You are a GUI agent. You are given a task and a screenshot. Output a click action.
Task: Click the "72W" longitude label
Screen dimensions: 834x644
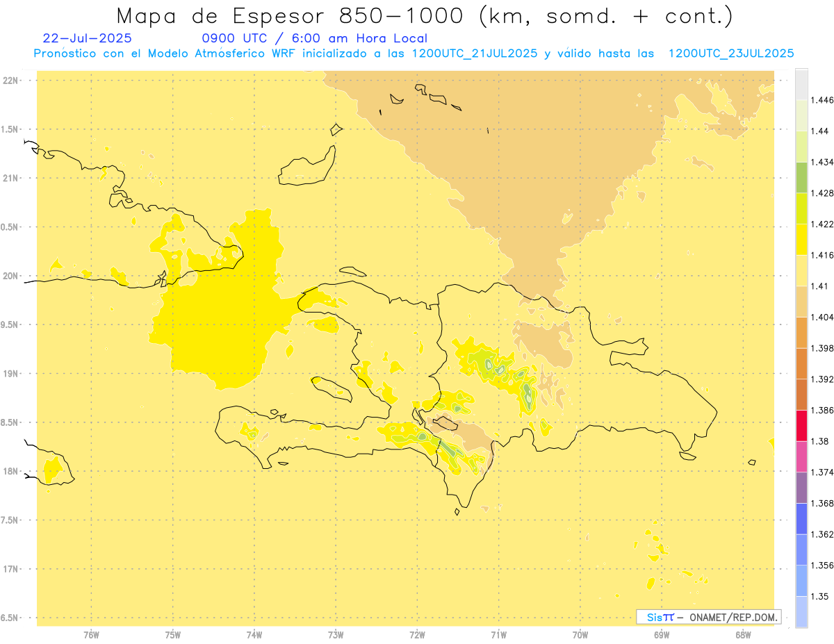pyautogui.click(x=417, y=634)
